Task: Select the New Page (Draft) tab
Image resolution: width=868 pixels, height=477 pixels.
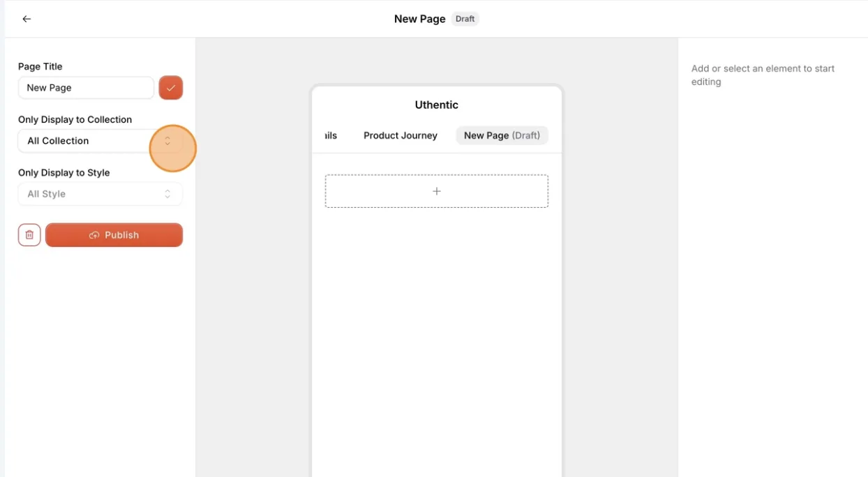Action: click(x=502, y=135)
